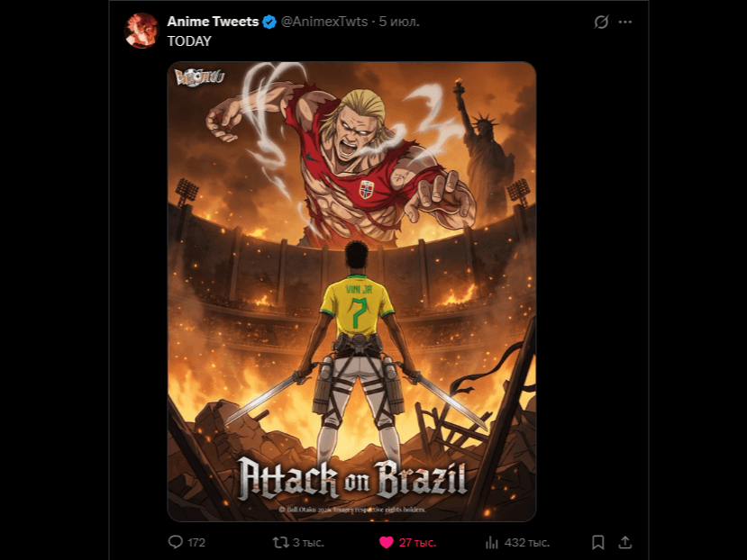Click the blue verified badge

coord(269,22)
